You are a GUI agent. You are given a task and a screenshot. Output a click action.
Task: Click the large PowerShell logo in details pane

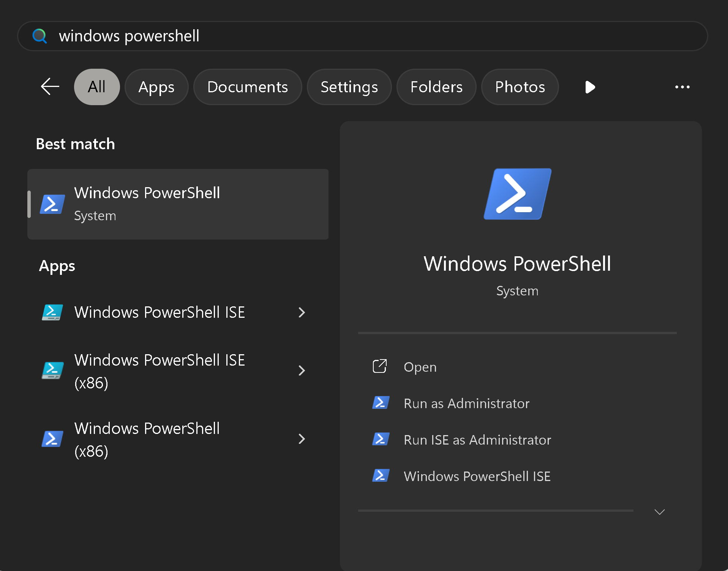click(x=517, y=194)
